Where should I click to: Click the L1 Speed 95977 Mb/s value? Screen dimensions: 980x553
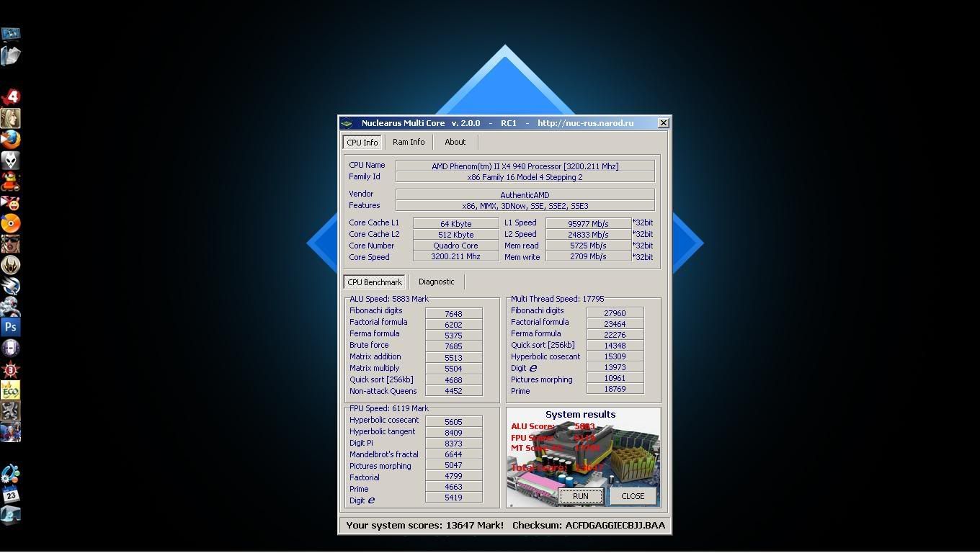click(588, 224)
